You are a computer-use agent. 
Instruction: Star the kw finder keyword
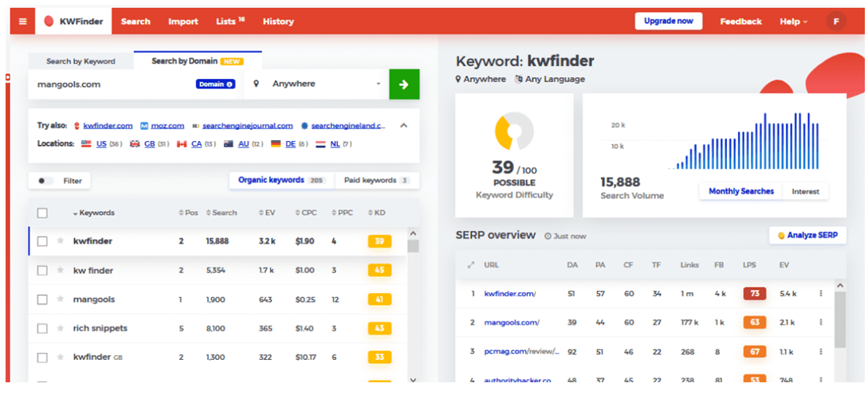[x=61, y=270]
